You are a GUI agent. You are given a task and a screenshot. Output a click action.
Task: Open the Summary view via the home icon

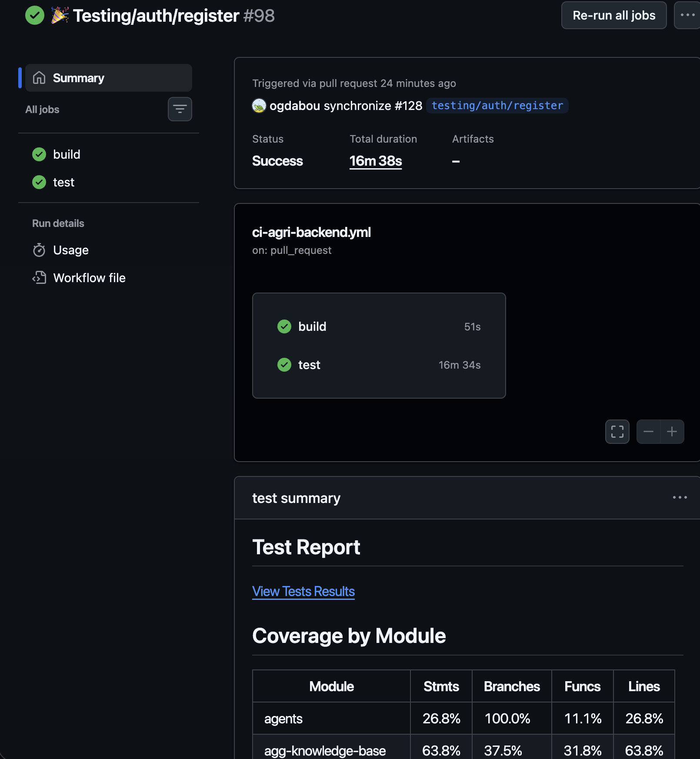pyautogui.click(x=40, y=78)
